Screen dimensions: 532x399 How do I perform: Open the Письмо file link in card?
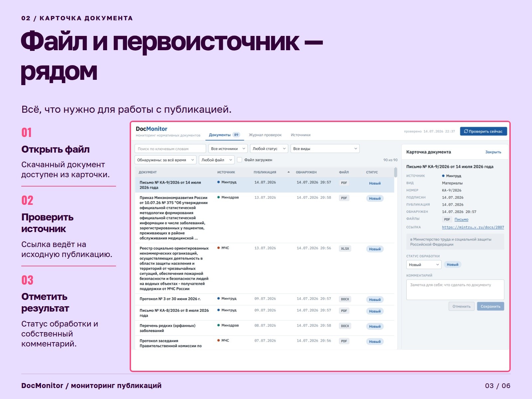(461, 219)
